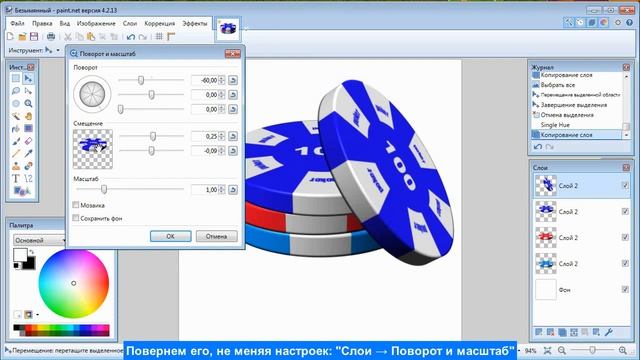Enable the Сохранить фон checkbox

(76, 218)
